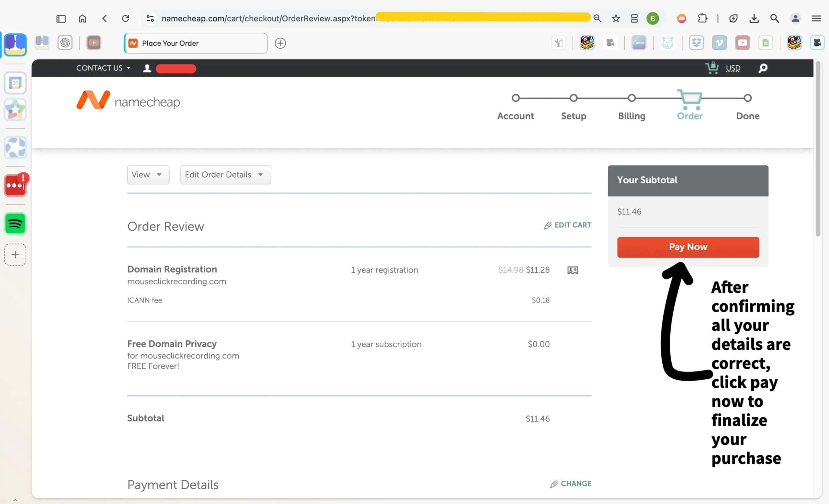Open a new tab with plus button

pos(280,43)
